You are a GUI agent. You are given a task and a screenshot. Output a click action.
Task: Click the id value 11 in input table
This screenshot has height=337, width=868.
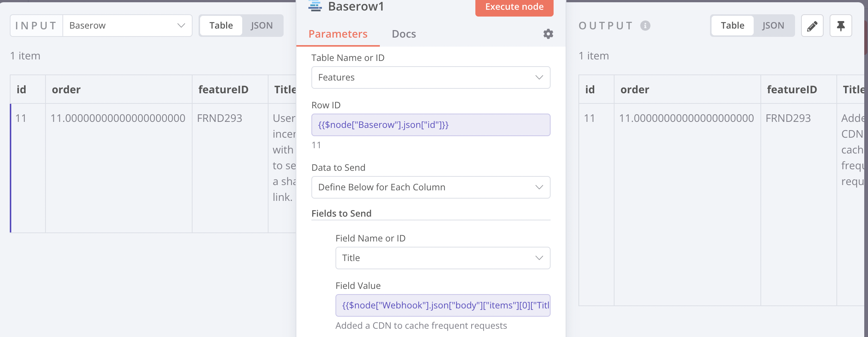pos(21,118)
